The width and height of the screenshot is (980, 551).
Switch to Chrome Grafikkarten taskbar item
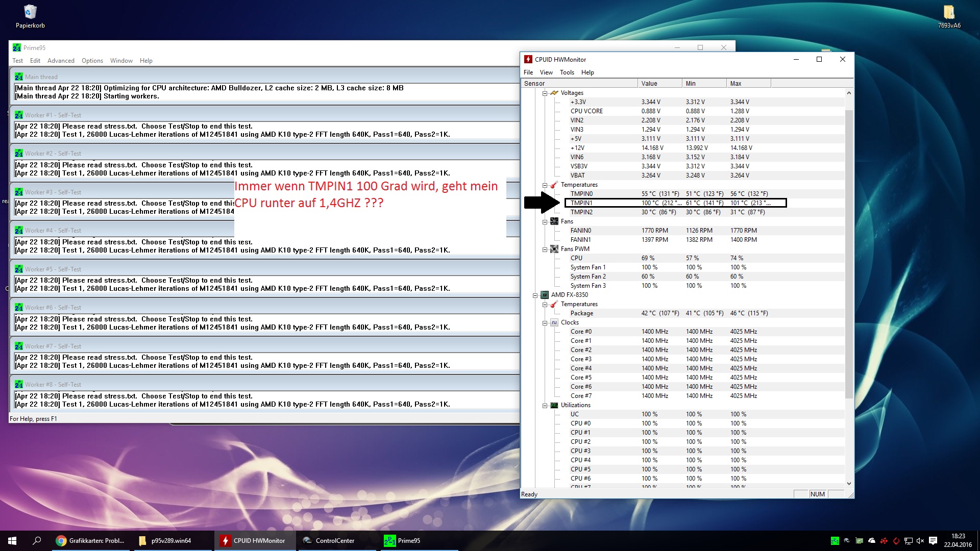click(91, 541)
